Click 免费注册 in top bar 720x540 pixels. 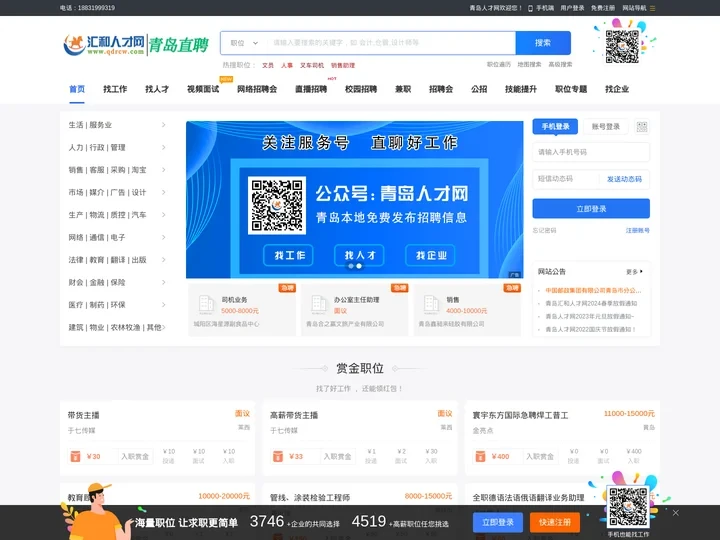[x=602, y=8]
